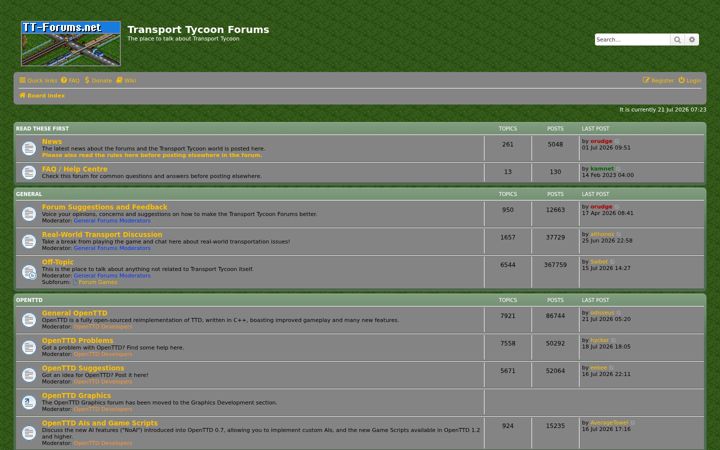Screen dimensions: 720x450
Task: Open the Forum Games subforum link
Action: coord(98,282)
